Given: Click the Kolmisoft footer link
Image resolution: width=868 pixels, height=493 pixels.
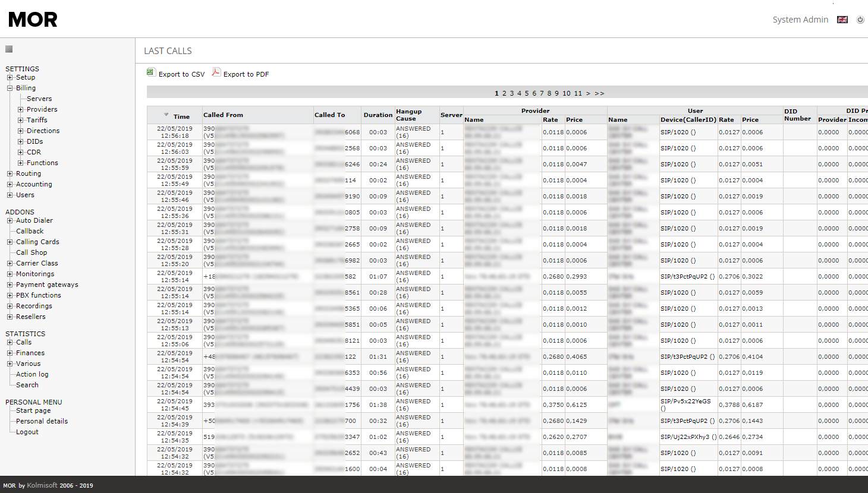Looking at the screenshot, I should (42, 485).
